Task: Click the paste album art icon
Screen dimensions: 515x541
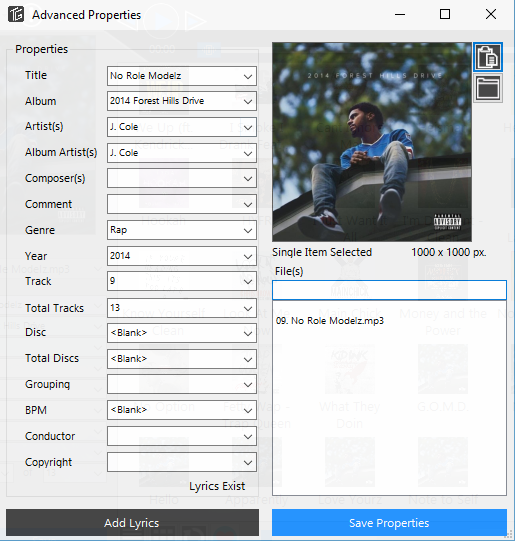Action: [x=488, y=57]
